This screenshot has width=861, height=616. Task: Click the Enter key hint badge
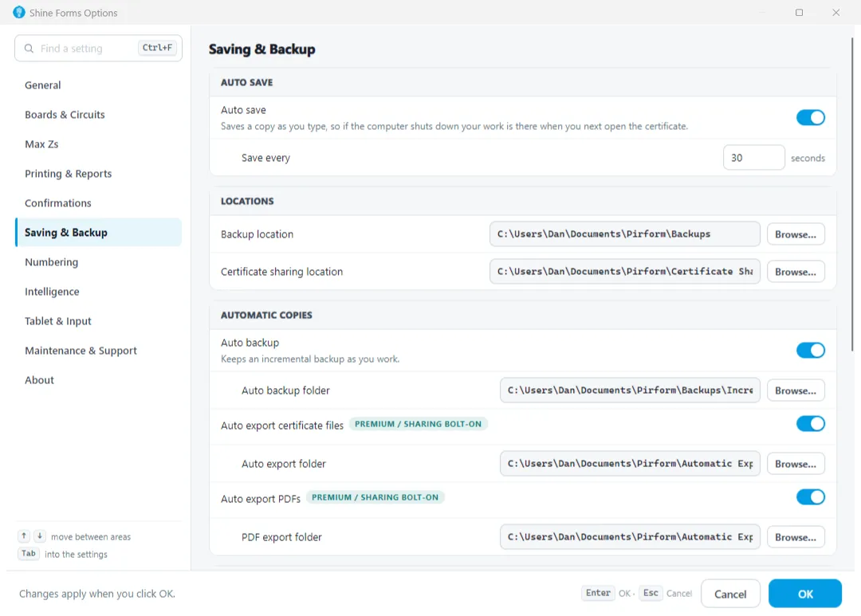pos(598,593)
